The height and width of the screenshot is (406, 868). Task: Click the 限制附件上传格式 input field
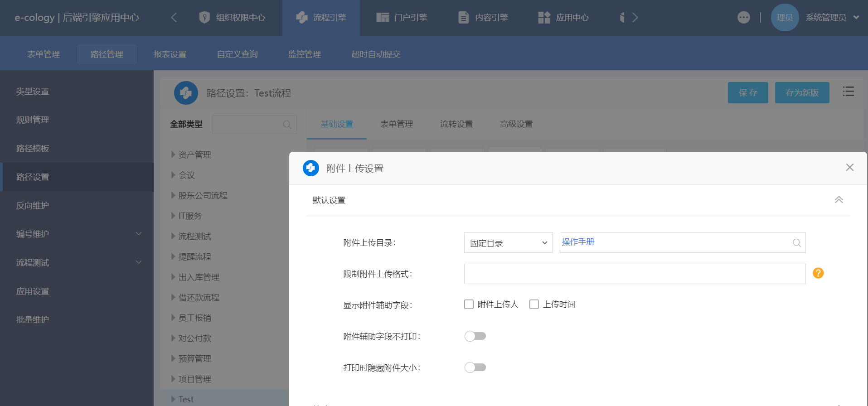635,274
